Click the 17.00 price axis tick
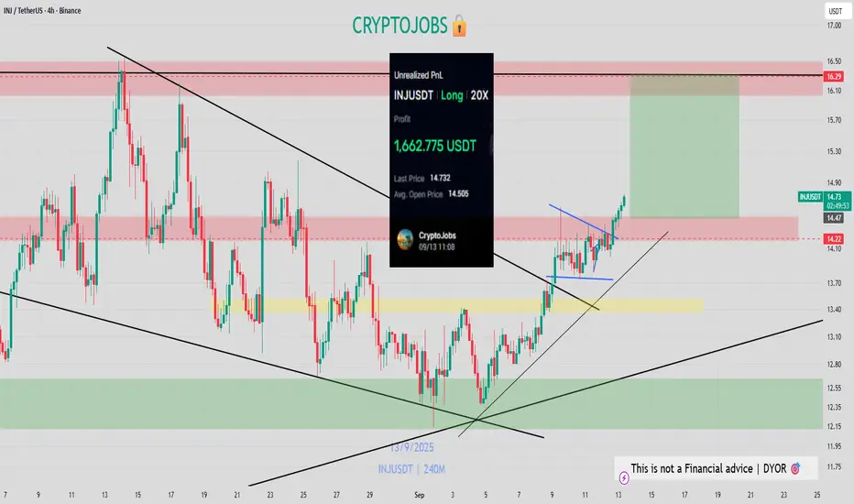Screen dimensions: 854x504 click(834, 26)
